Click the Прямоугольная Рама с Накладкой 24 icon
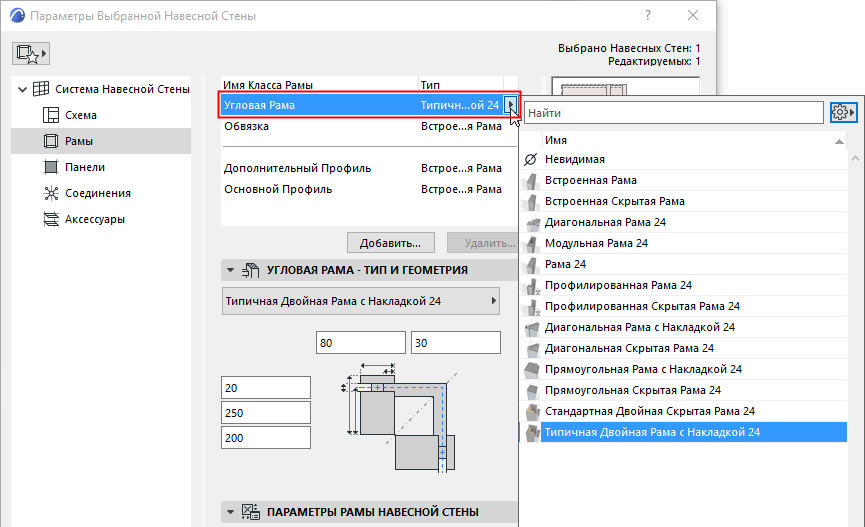 point(532,369)
